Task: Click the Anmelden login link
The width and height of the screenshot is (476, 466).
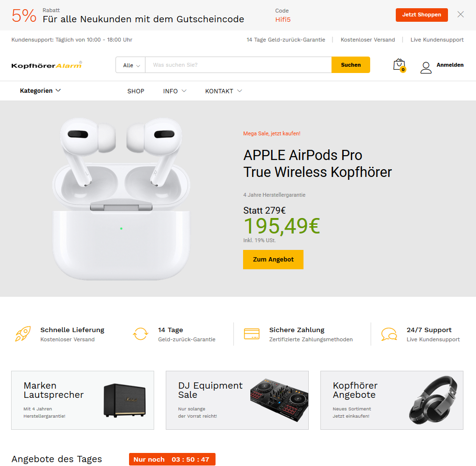Action: point(450,65)
